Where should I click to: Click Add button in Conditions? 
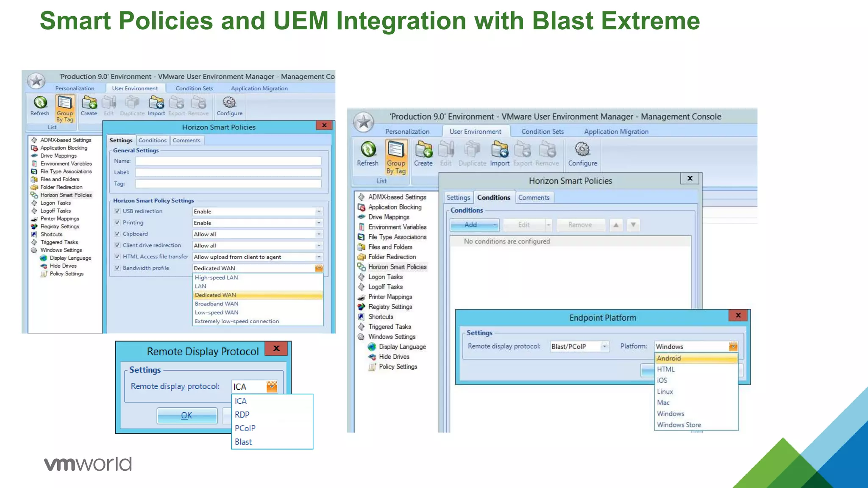(x=471, y=225)
